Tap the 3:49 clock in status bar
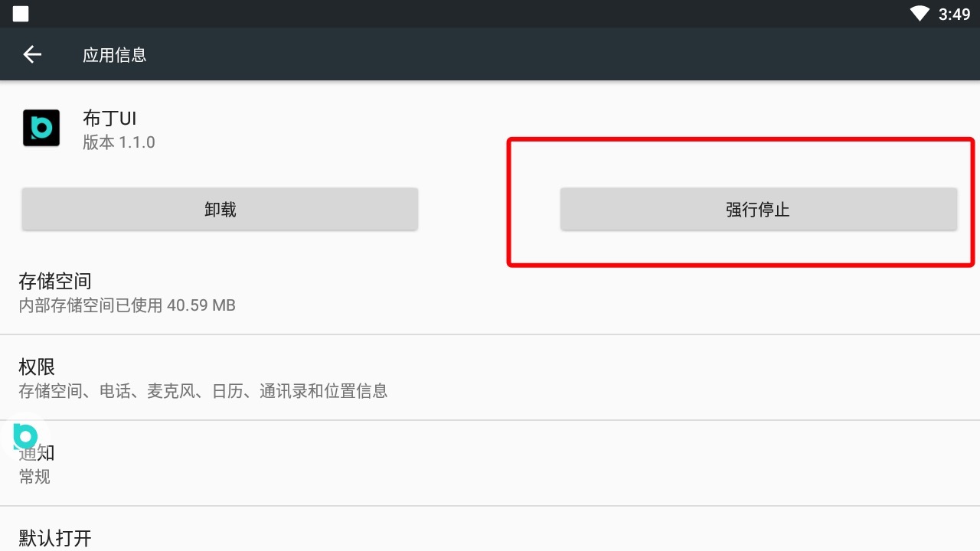Image resolution: width=980 pixels, height=551 pixels. click(x=954, y=14)
